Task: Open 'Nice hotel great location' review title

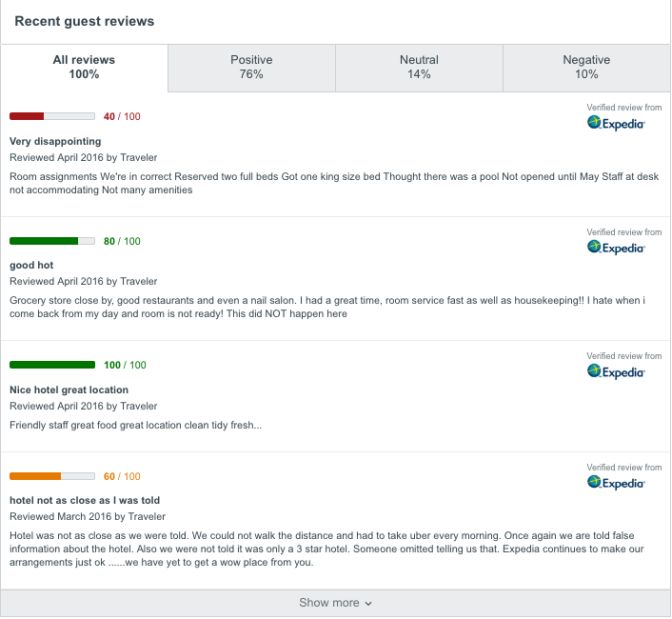Action: [69, 389]
